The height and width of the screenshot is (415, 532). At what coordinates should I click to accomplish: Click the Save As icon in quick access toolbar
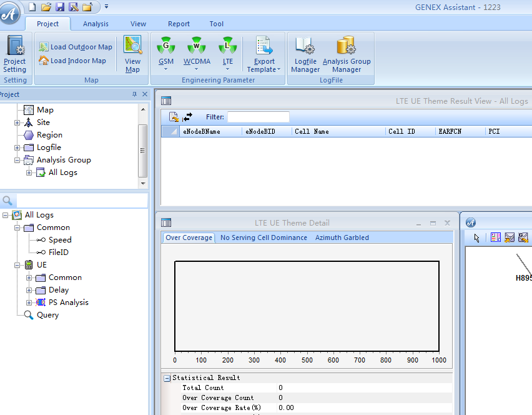73,7
